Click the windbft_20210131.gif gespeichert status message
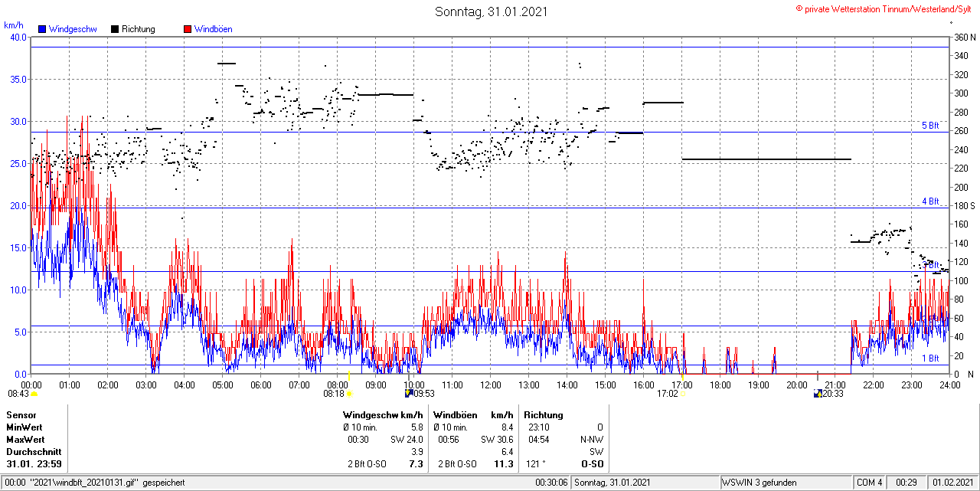This screenshot has width=980, height=491. (x=106, y=483)
